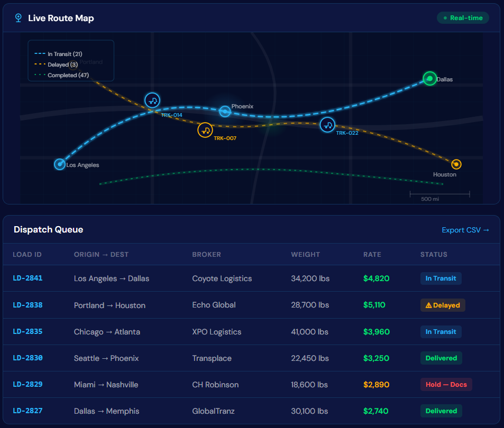Image resolution: width=504 pixels, height=428 pixels.
Task: Click Delivered status for LD-2830
Action: coord(441,358)
